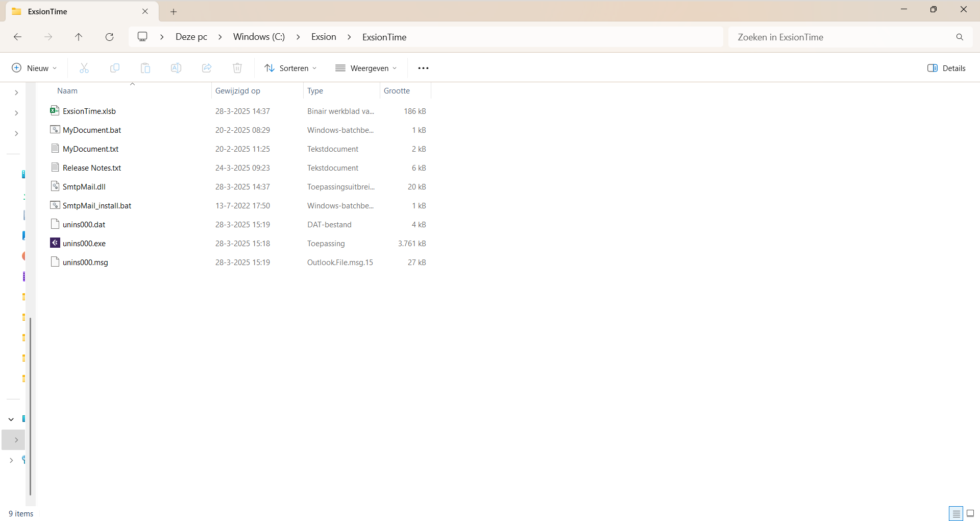Click the Paste clipboard icon

[x=145, y=68]
